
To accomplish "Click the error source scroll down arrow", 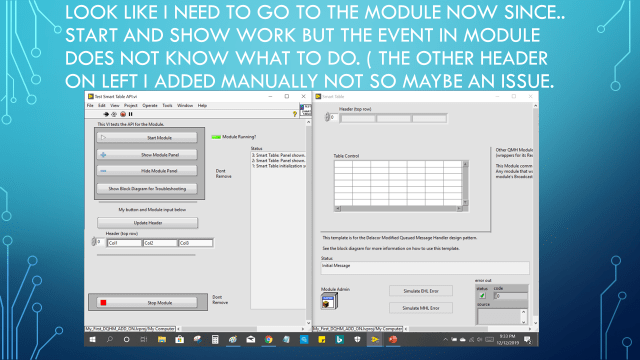I will tap(524, 322).
